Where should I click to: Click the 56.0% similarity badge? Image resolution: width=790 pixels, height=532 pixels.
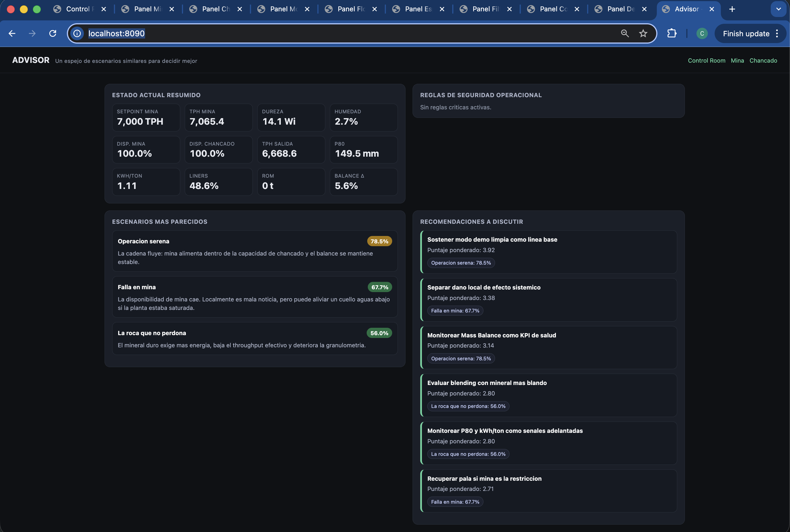[x=379, y=333]
